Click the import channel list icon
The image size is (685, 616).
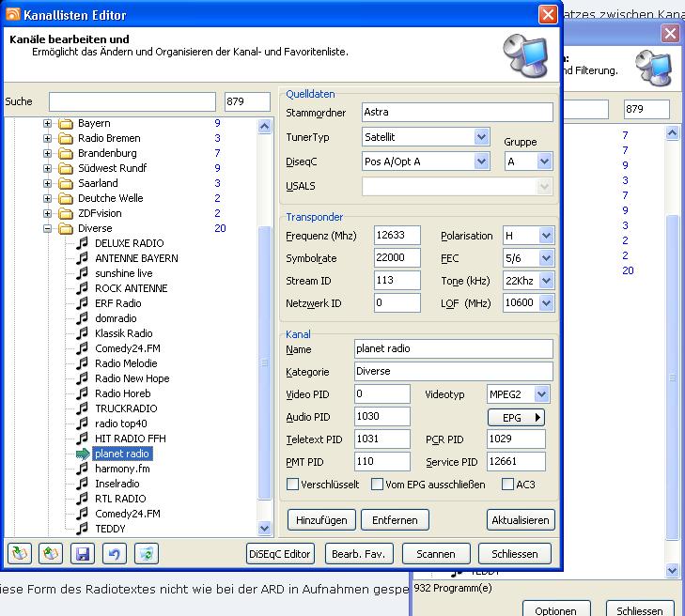point(19,554)
